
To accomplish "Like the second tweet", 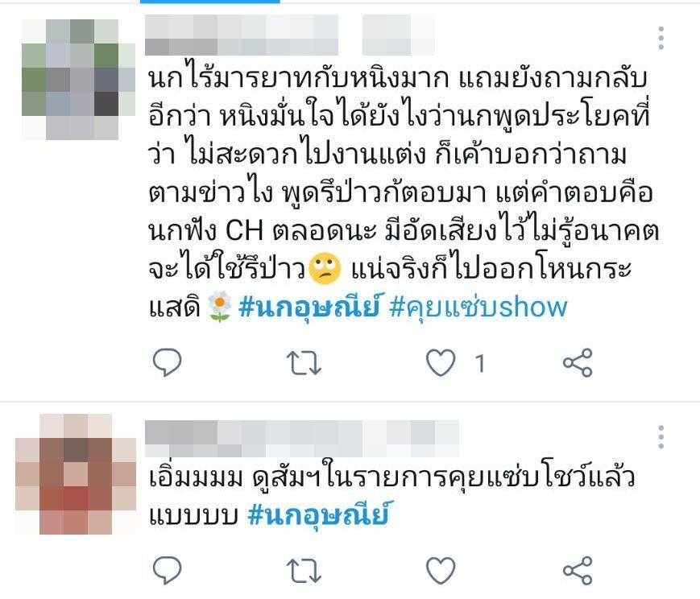I will pyautogui.click(x=441, y=570).
